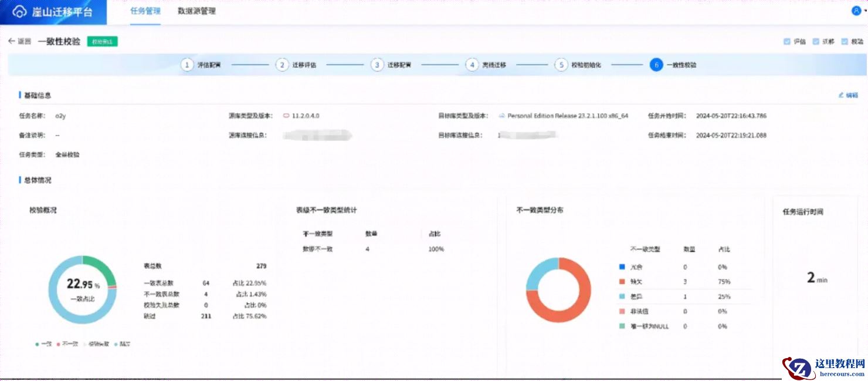
Task: Click the 占比 1.43% text
Action: [251, 294]
